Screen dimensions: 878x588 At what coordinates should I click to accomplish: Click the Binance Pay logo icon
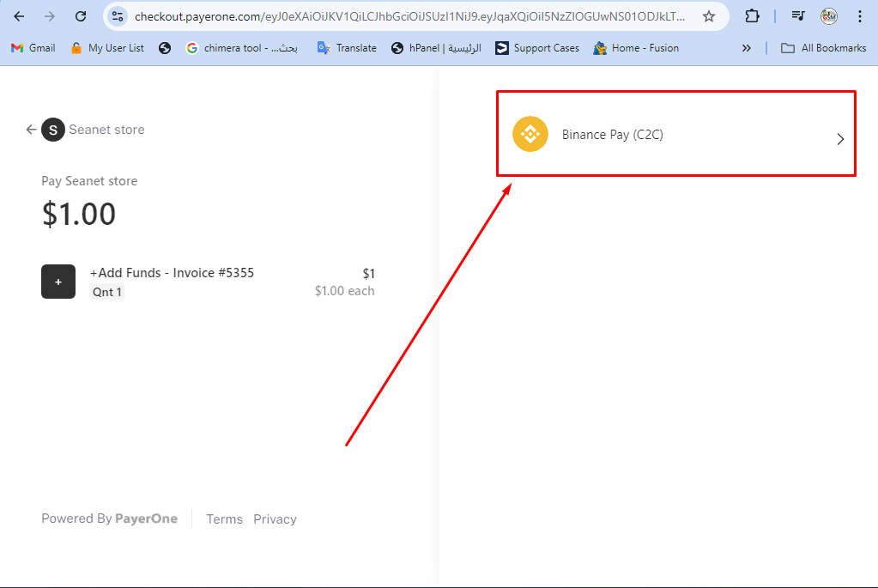(x=530, y=134)
